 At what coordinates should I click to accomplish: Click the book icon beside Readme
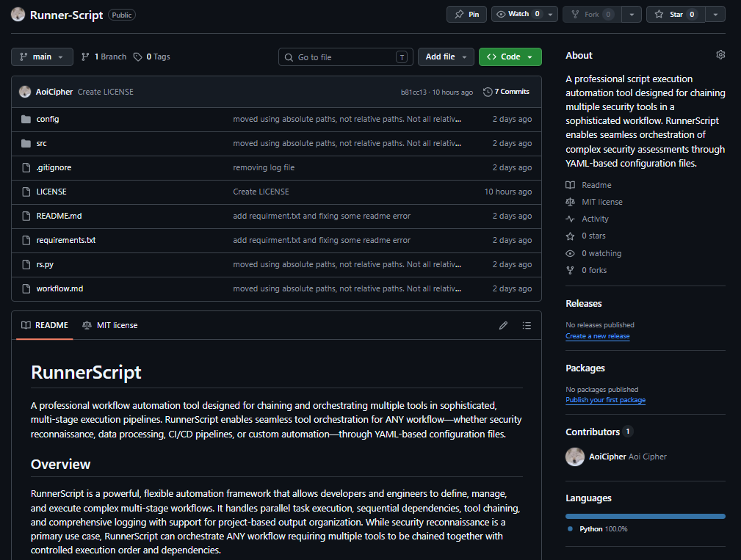(571, 185)
